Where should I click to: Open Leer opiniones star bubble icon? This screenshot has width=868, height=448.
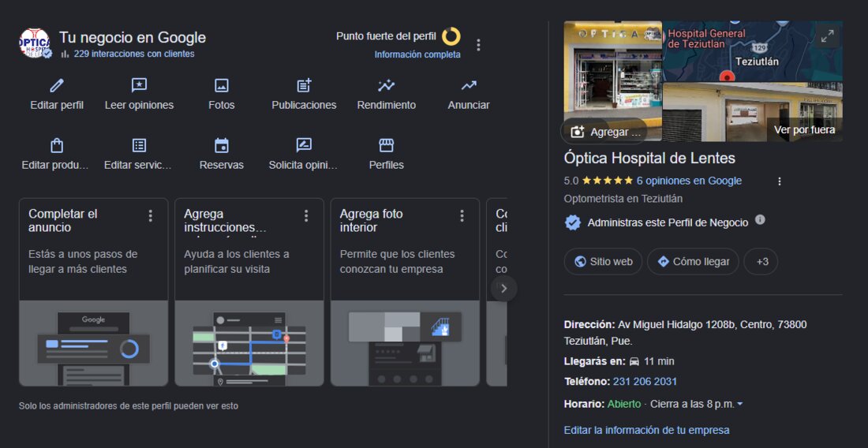(x=139, y=86)
